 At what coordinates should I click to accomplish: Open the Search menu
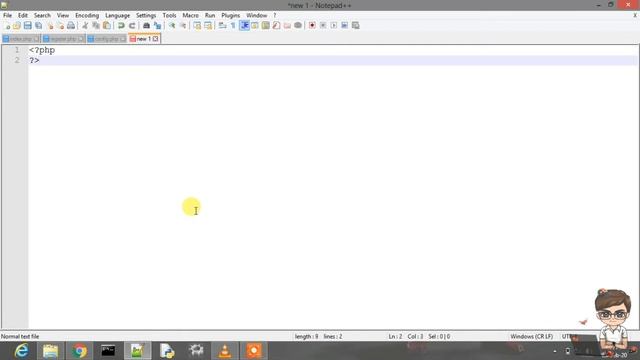click(x=42, y=15)
